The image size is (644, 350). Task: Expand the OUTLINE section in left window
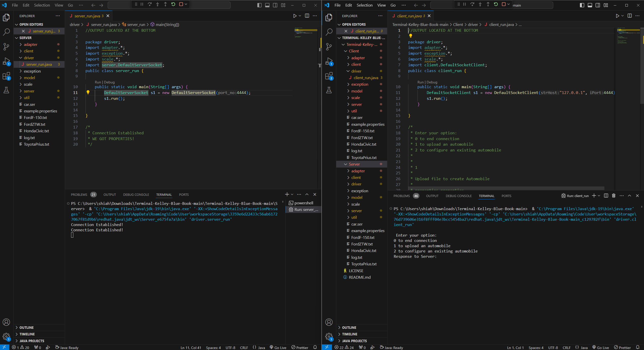[x=26, y=328]
